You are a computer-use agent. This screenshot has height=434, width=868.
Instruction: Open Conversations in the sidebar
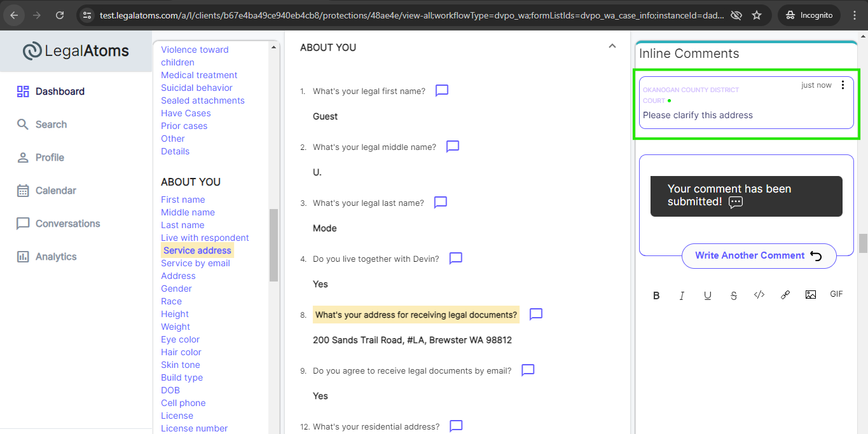[x=58, y=224]
